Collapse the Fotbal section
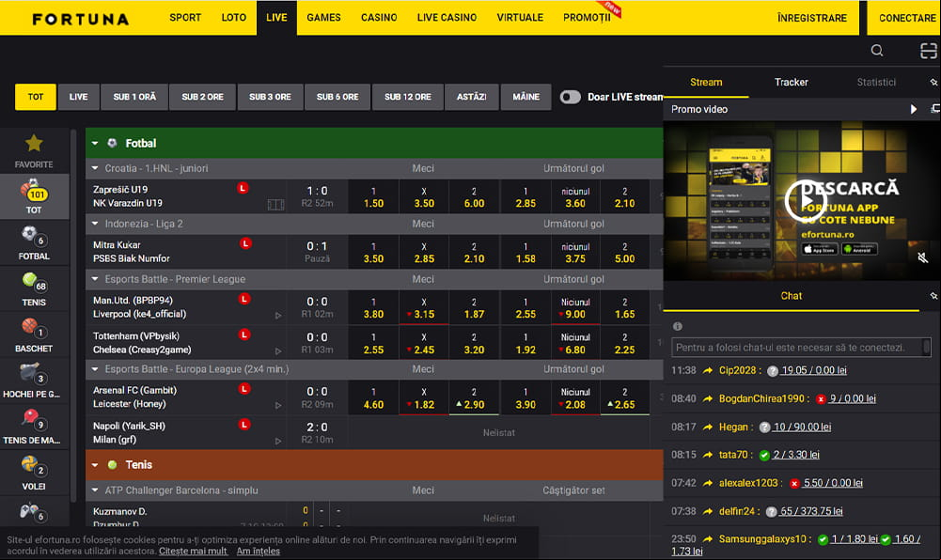 click(95, 144)
